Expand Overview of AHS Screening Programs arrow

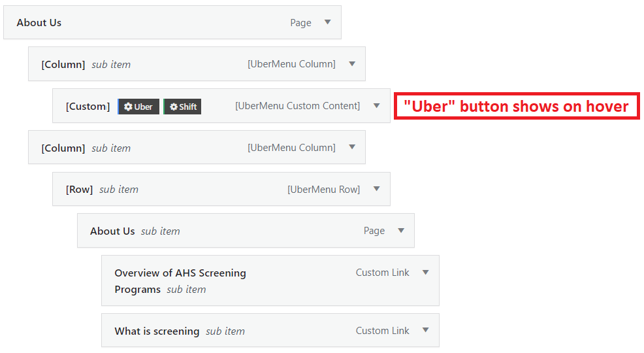pyautogui.click(x=425, y=273)
